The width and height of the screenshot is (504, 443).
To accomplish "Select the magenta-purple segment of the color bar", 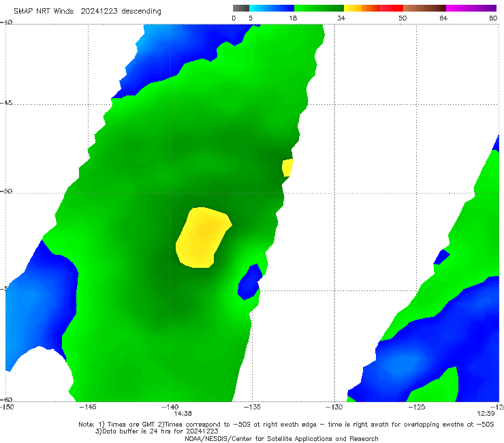I will [x=471, y=8].
